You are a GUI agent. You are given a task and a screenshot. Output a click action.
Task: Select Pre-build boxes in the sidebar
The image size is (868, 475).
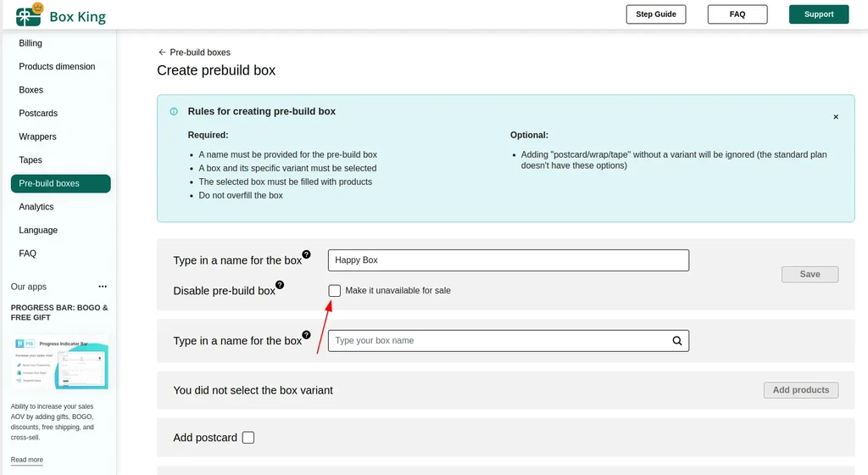pos(61,184)
